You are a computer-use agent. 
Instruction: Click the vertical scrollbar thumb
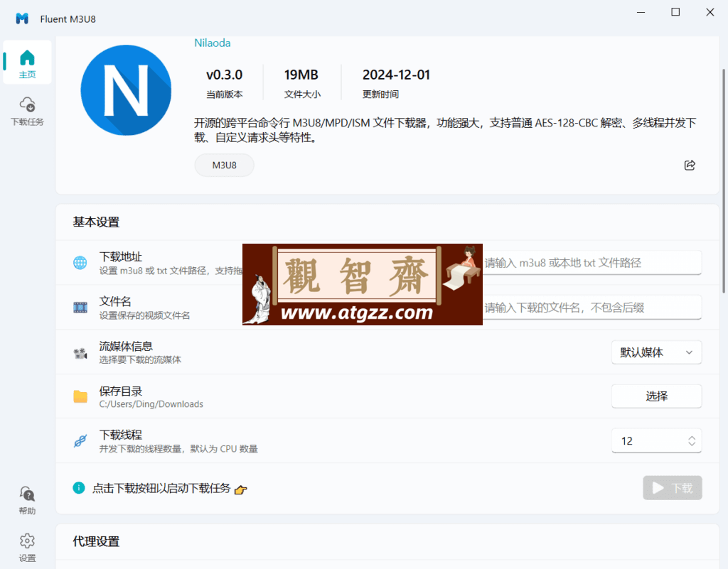point(723,181)
